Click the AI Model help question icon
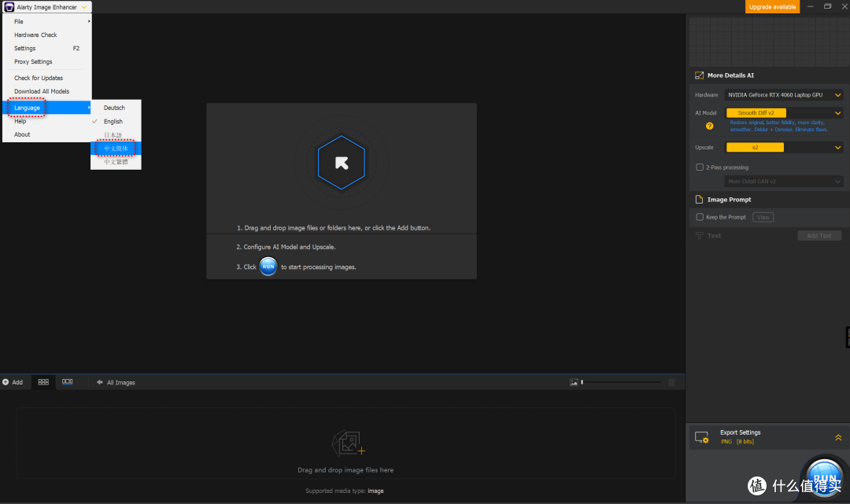Screen dimensions: 850x504 click(x=710, y=126)
